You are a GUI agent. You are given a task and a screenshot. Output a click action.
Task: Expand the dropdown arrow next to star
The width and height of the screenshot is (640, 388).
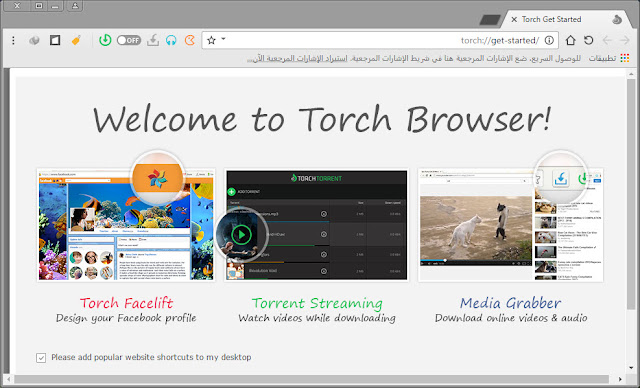pyautogui.click(x=223, y=39)
